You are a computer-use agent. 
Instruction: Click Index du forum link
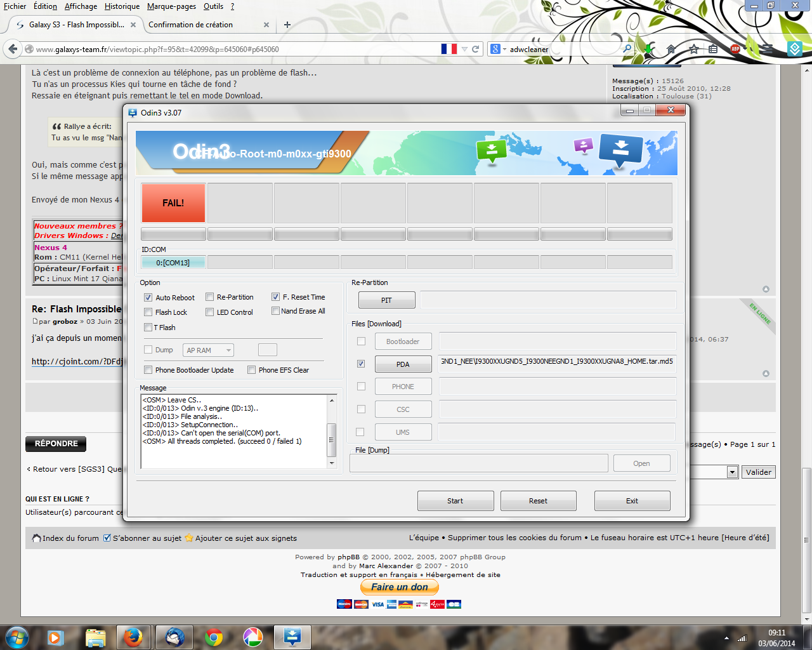(x=70, y=538)
